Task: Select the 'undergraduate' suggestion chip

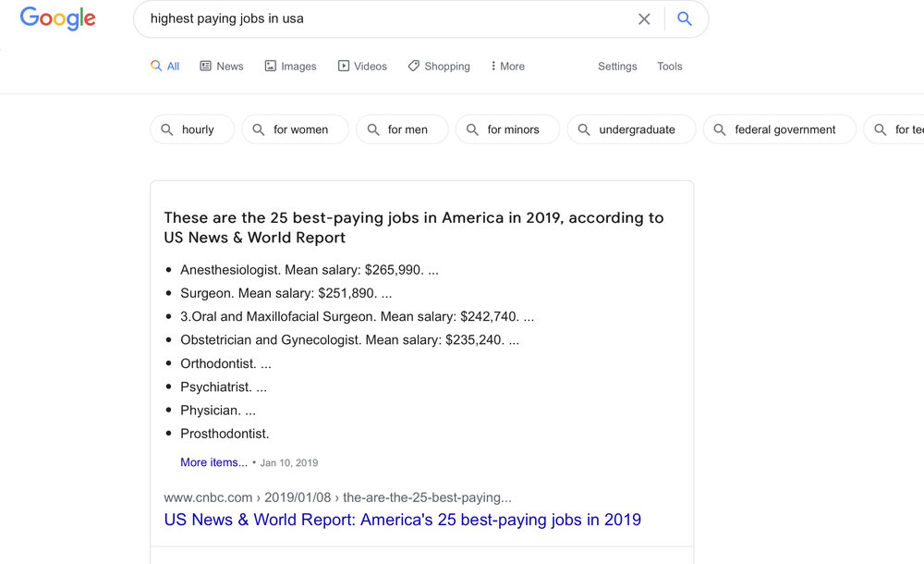Action: coord(631,129)
